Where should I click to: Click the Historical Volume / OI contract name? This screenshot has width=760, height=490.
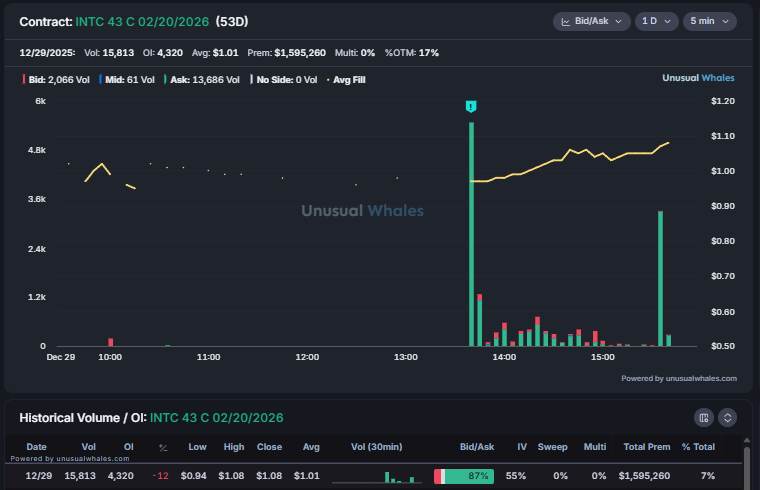click(217, 418)
